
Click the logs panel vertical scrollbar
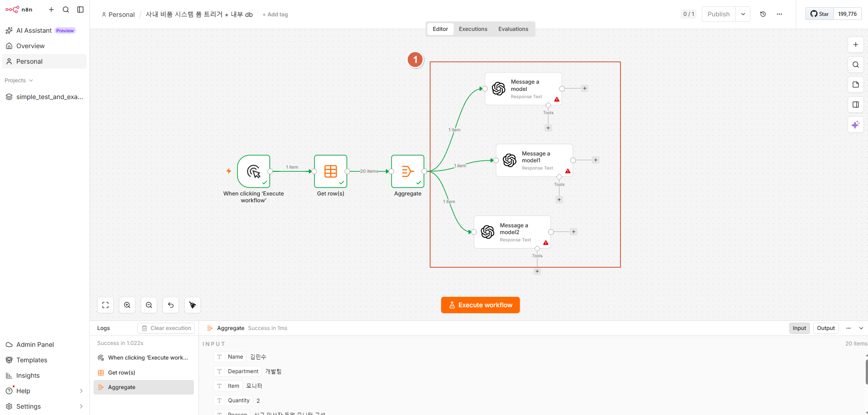tap(867, 372)
